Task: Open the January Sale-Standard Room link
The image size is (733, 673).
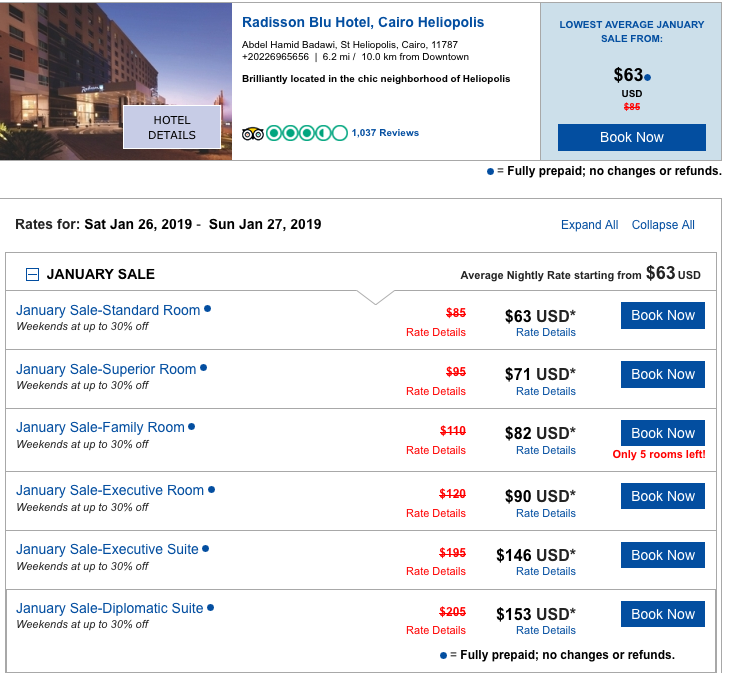Action: click(108, 310)
